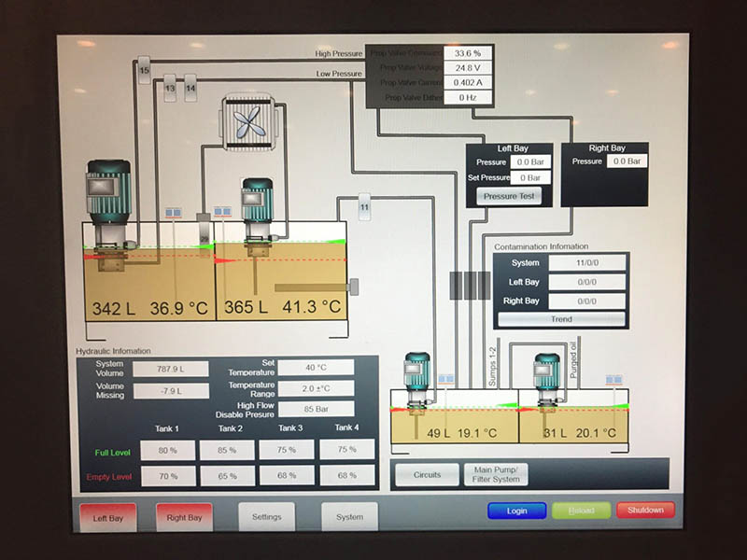Click the 365 L tank volume reading
This screenshot has width=747, height=560.
(246, 307)
